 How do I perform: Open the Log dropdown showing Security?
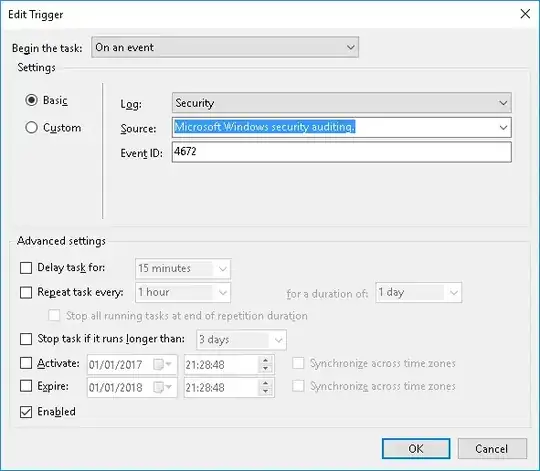[342, 103]
